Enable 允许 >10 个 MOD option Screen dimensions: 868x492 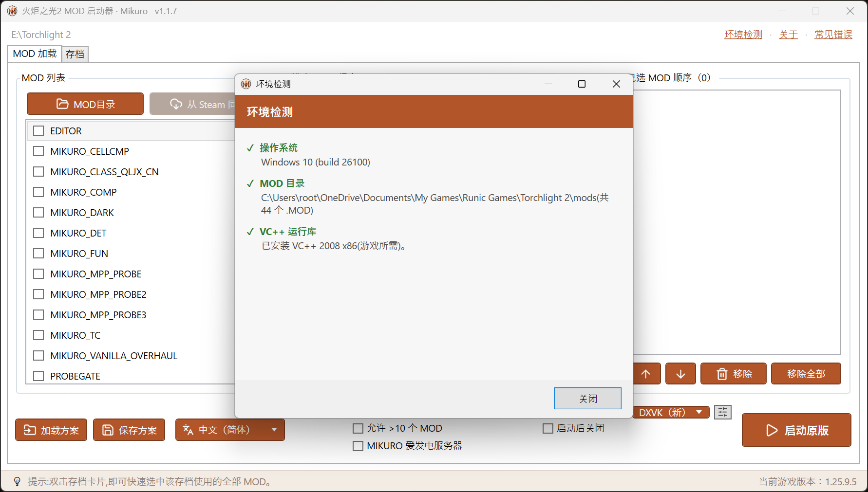(x=358, y=428)
